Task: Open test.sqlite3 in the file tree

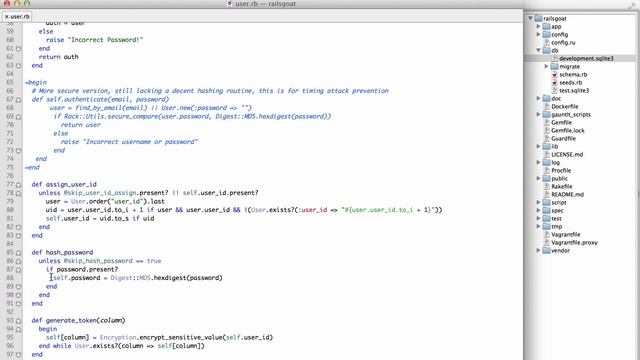Action: coord(574,90)
